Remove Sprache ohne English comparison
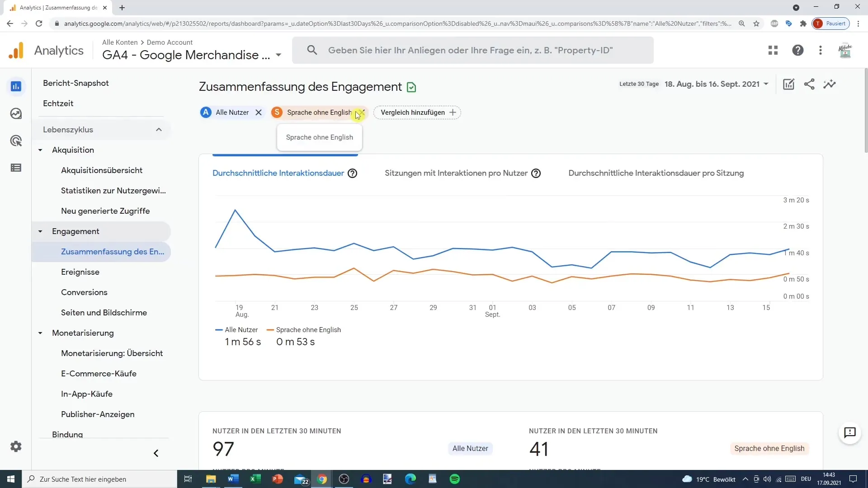Screen dimensions: 868x488 362,112
